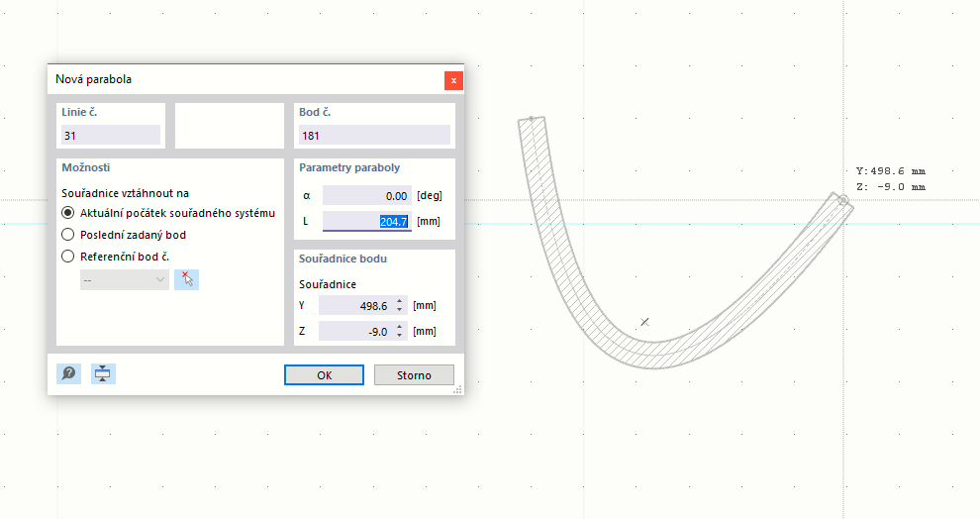Click the L length field showing 204.7

tap(367, 221)
